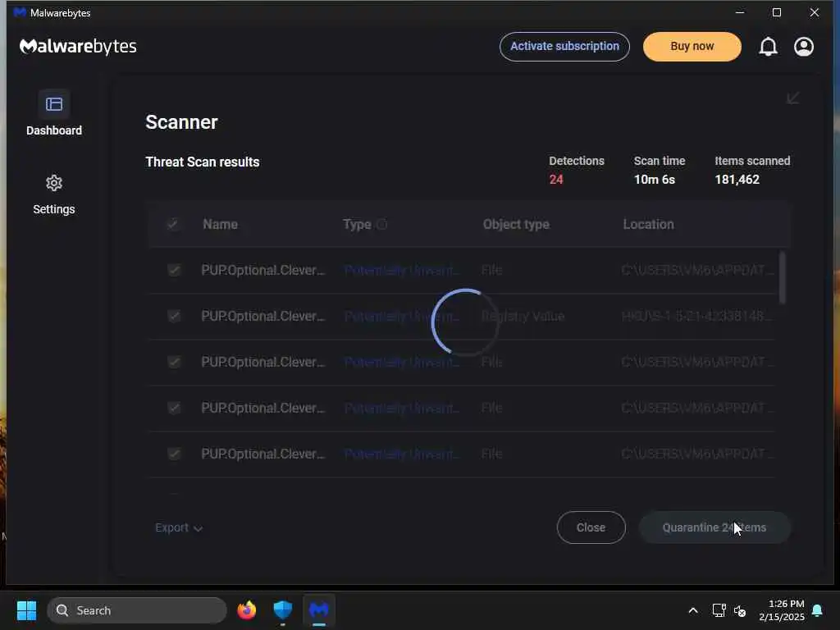Uncheck the Registry Value detection row

coord(174,316)
